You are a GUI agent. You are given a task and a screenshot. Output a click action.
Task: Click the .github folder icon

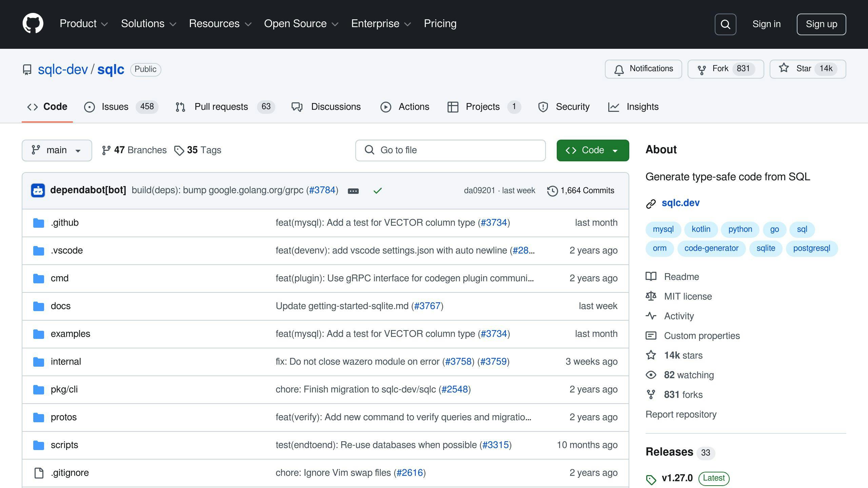click(x=39, y=223)
